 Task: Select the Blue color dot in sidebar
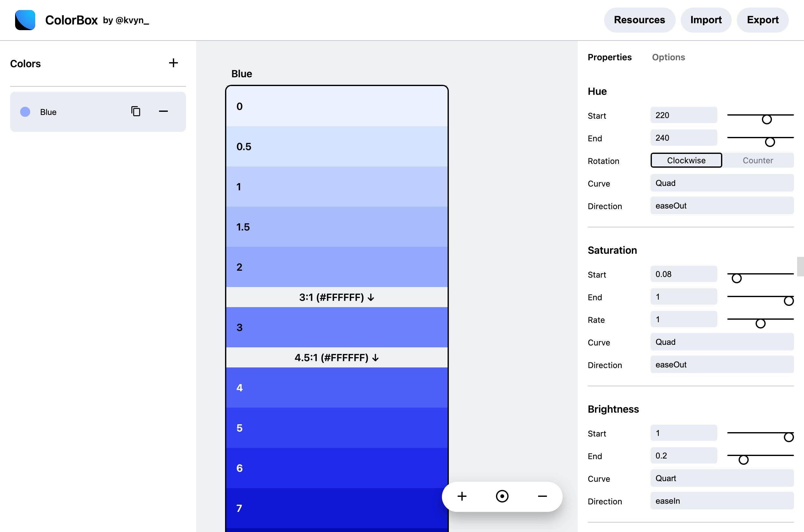(25, 111)
